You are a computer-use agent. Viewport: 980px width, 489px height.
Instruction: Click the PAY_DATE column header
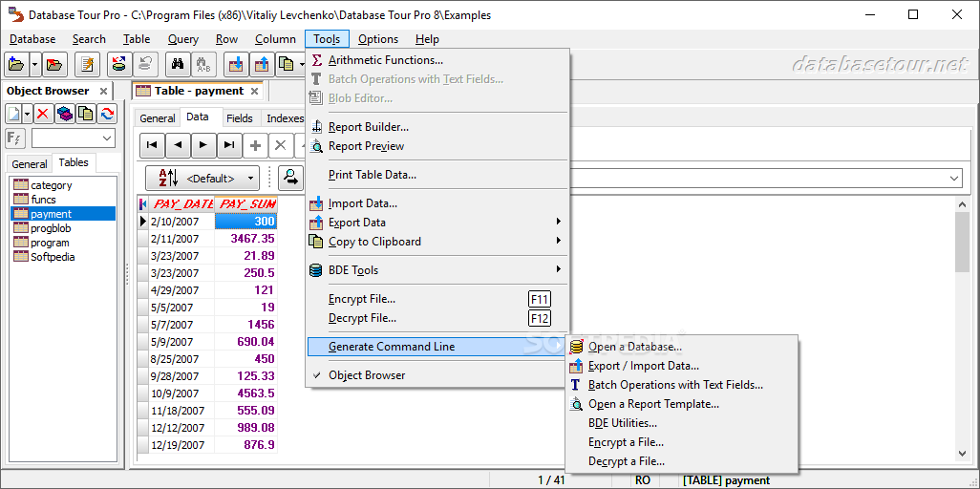(182, 203)
